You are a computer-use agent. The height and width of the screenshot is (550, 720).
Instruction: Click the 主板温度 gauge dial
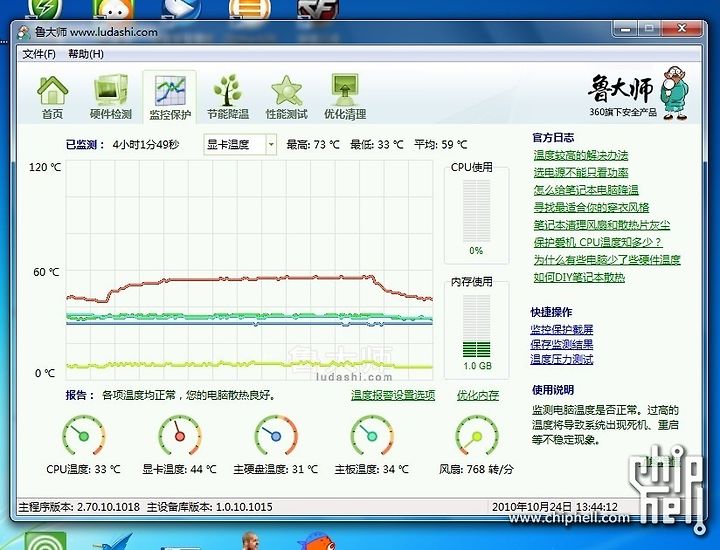point(372,436)
